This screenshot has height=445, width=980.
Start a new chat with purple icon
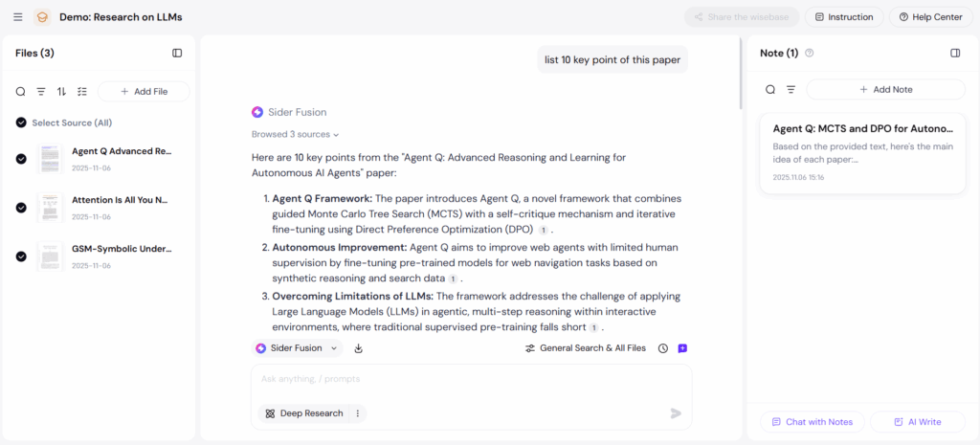click(x=682, y=348)
